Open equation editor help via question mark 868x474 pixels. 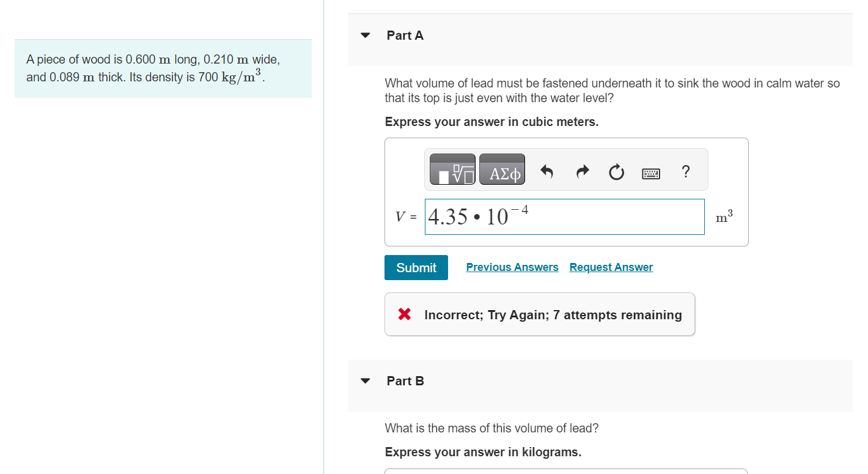686,172
